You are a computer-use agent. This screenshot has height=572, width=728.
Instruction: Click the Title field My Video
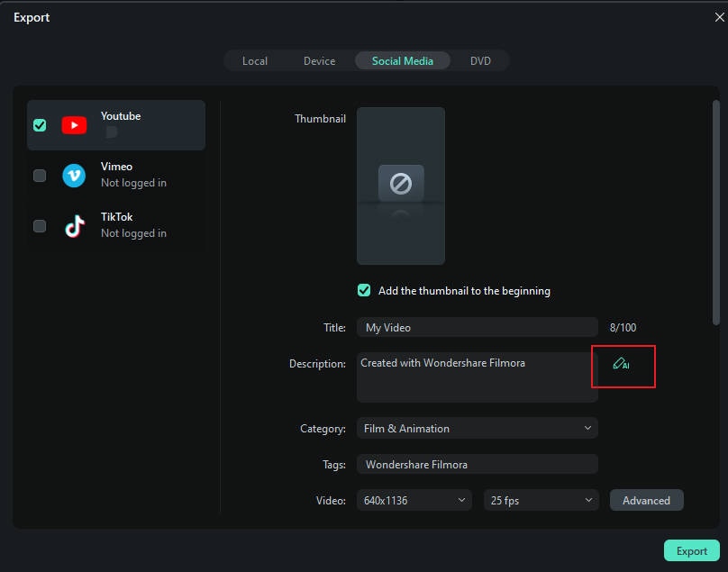(478, 327)
